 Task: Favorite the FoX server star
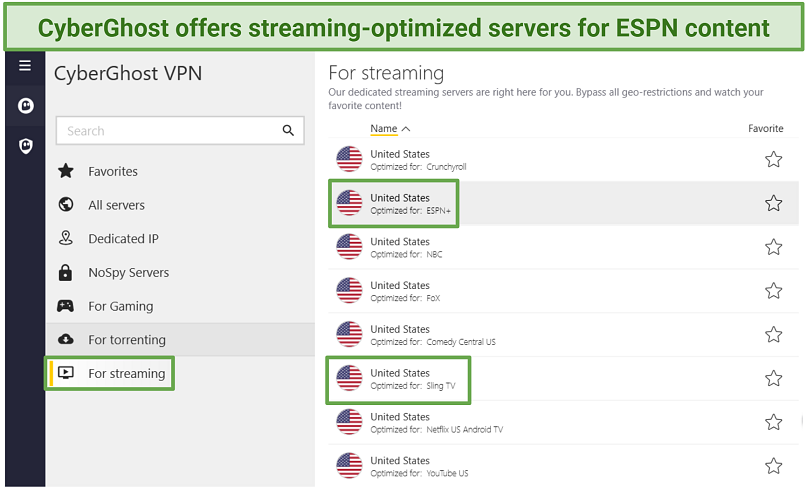pos(774,291)
